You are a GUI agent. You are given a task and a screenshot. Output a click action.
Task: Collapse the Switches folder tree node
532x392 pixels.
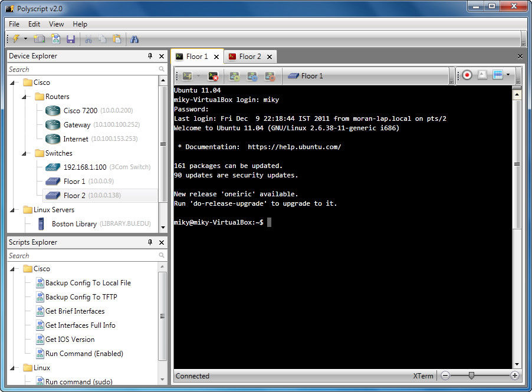tap(25, 153)
